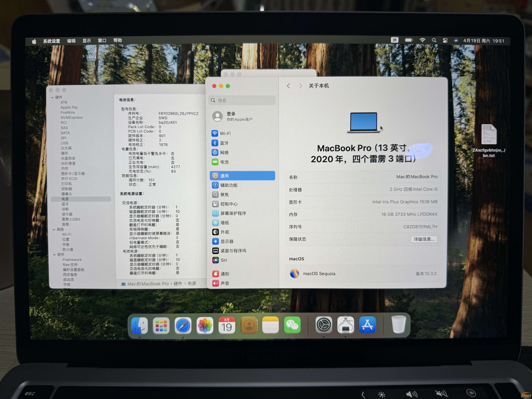Select 内存 in System Information sidebar

[65, 168]
